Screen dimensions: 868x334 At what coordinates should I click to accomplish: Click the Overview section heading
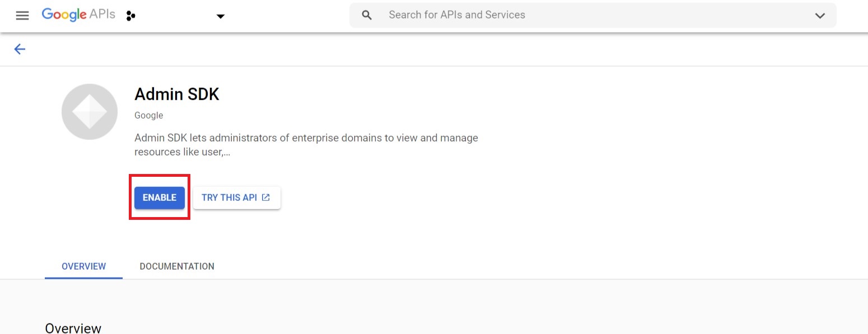73,328
